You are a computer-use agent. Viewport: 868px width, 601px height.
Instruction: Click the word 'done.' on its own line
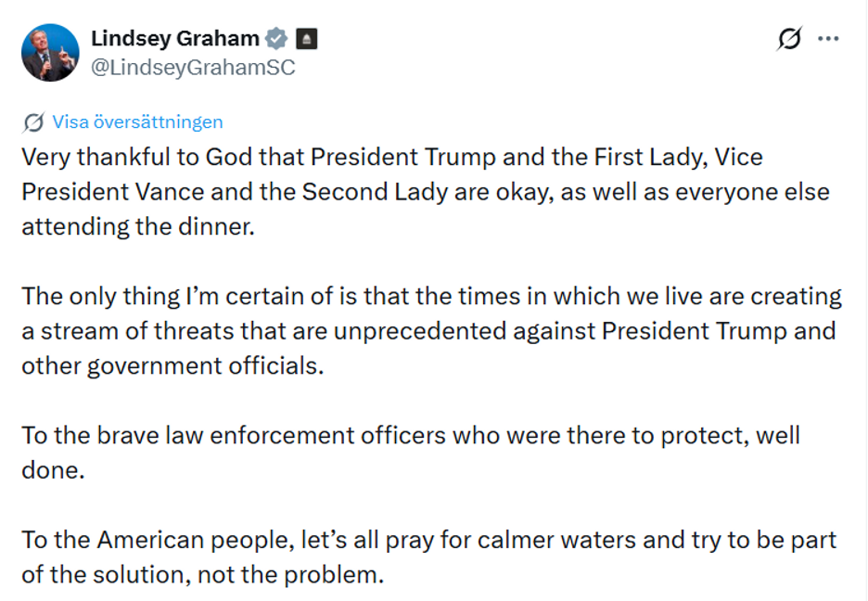(53, 469)
